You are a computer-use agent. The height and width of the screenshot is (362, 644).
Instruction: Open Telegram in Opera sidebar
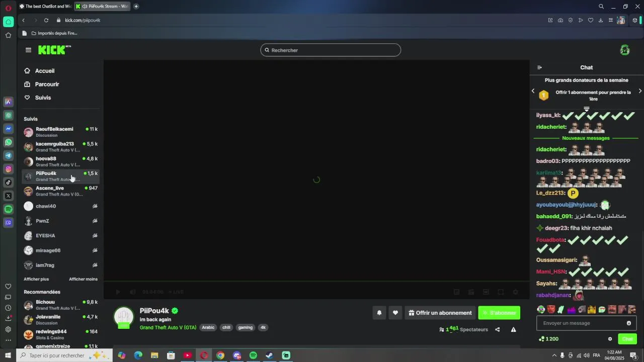(8, 156)
